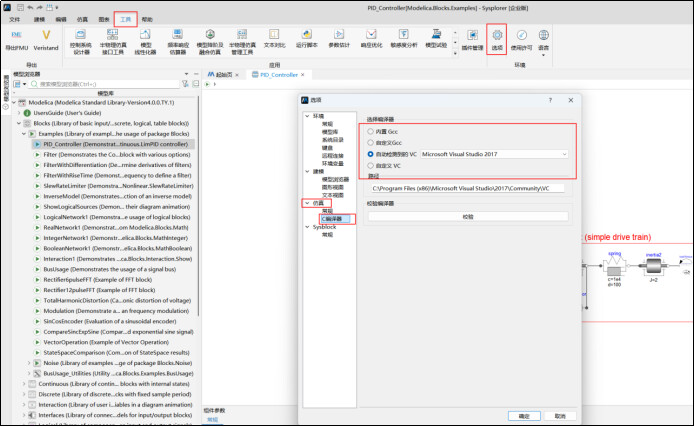Select the custom Gcc radio button
Viewport: 695px width, 427px height.
[371, 143]
